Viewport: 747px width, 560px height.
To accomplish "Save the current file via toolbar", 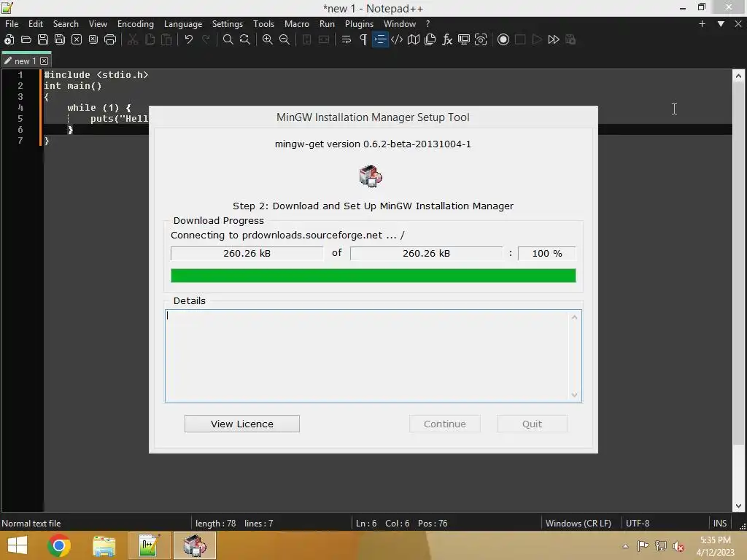I will click(x=43, y=39).
